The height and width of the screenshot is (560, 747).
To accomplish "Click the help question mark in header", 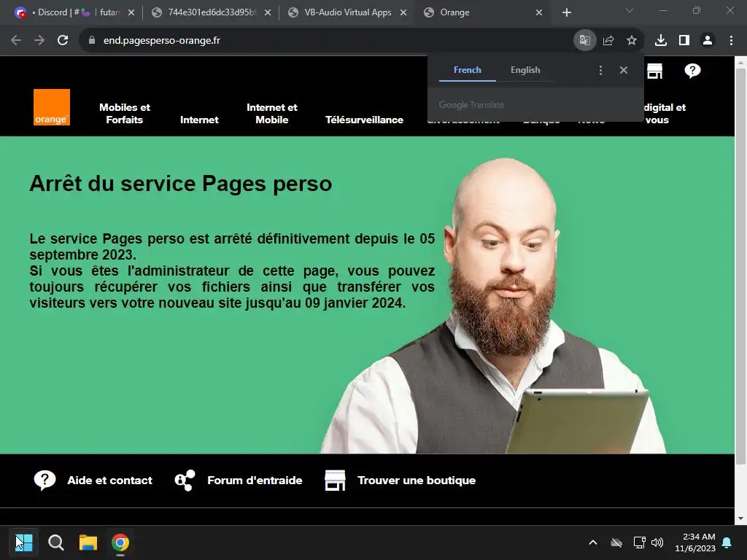I will (692, 71).
